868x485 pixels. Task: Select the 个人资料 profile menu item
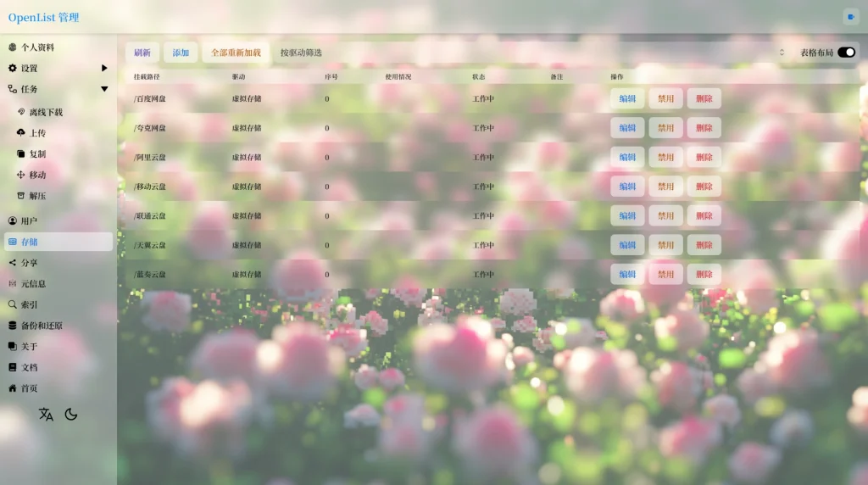37,47
